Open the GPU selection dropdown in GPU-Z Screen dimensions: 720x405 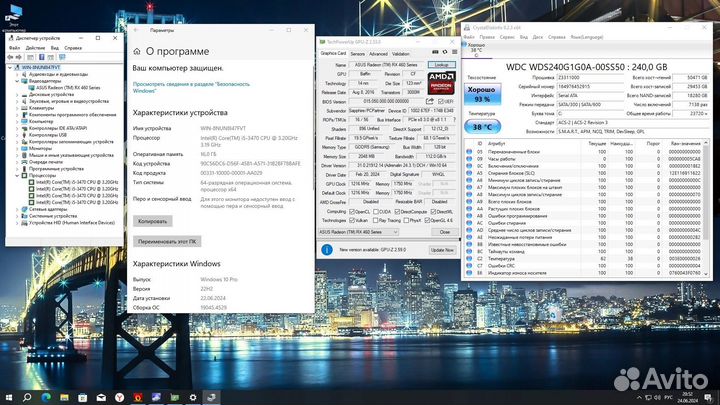click(358, 232)
